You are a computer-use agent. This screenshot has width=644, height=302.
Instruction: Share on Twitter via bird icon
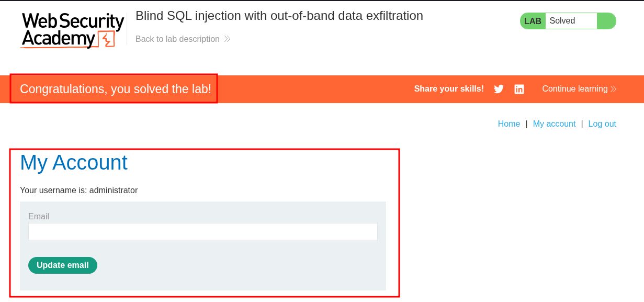pyautogui.click(x=499, y=89)
